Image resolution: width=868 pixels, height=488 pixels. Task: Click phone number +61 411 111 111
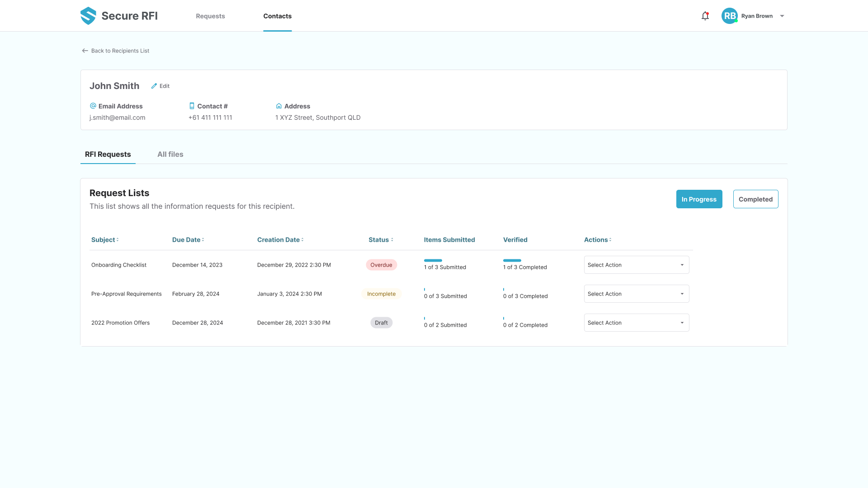pos(210,117)
